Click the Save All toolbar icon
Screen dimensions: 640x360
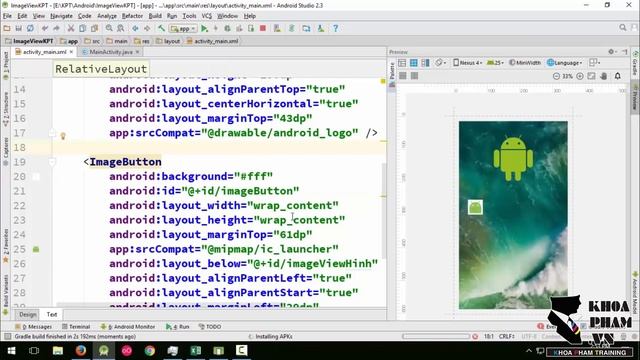pos(18,29)
